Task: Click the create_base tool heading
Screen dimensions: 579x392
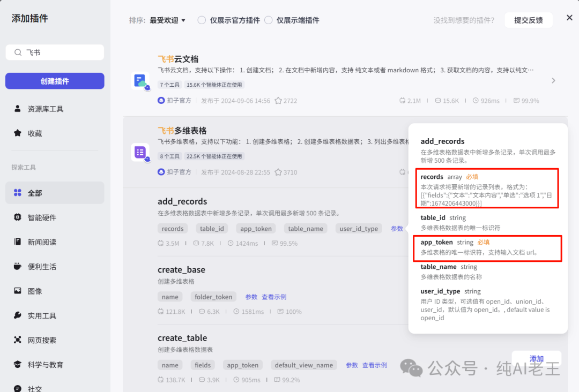Action: pyautogui.click(x=181, y=269)
